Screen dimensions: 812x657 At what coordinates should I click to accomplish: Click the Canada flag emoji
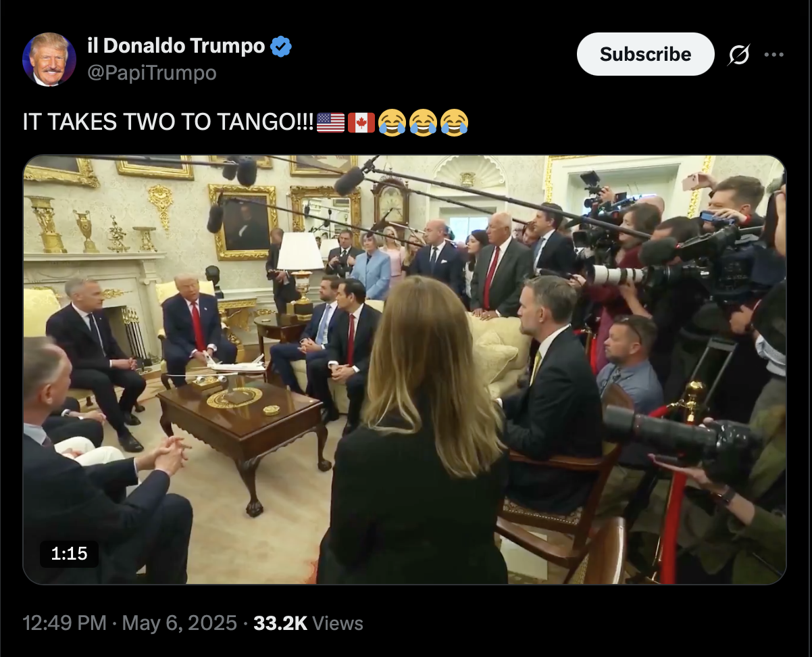[x=361, y=122]
